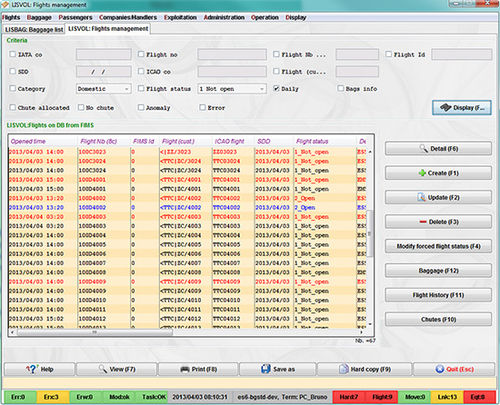Click the green Task:OK status indicator

[x=151, y=397]
